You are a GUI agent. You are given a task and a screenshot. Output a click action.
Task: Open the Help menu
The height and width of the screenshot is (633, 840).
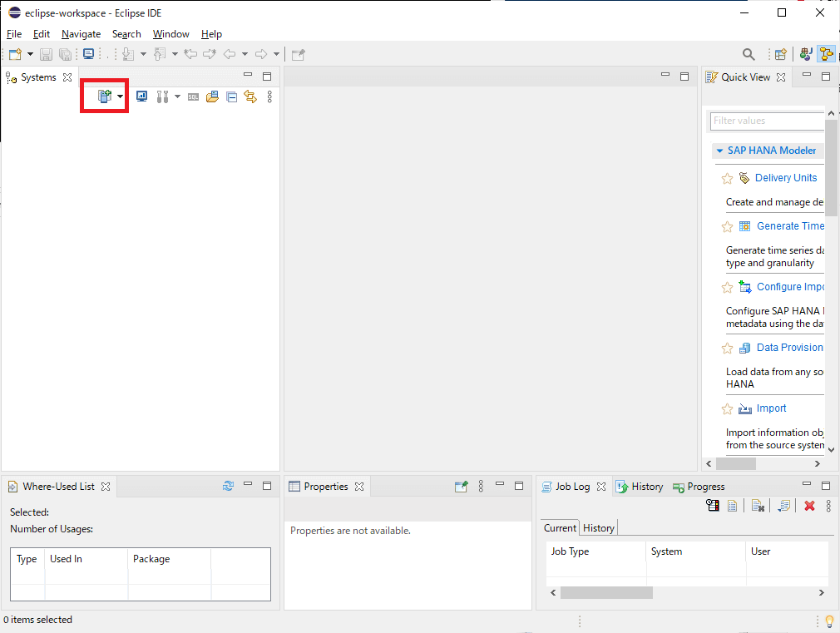coord(211,34)
